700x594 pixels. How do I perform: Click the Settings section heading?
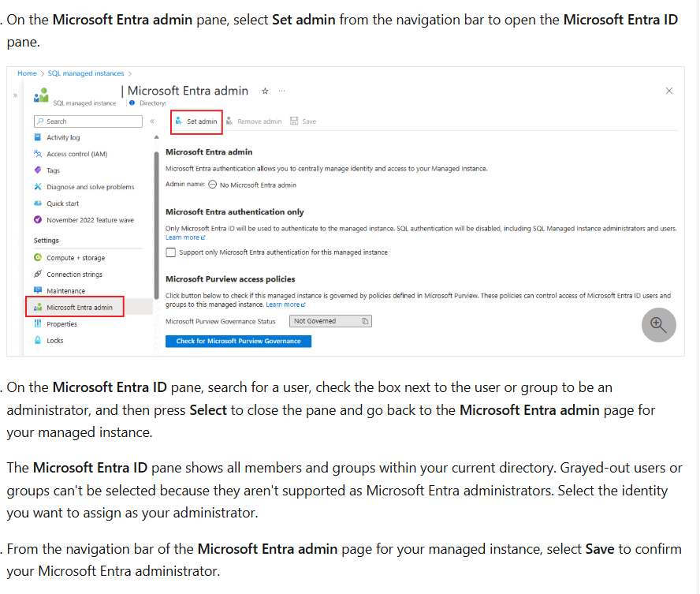pyautogui.click(x=46, y=241)
